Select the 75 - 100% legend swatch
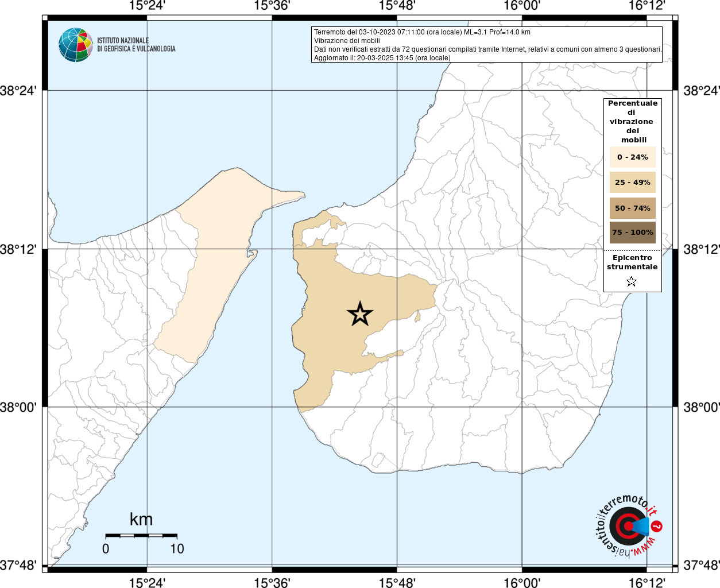720x588 pixels. (633, 233)
